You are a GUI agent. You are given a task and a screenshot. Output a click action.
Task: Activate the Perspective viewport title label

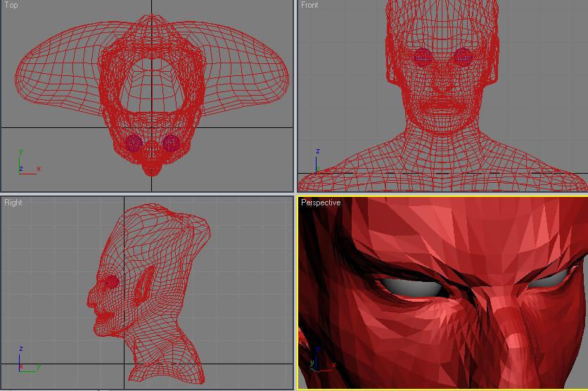[x=321, y=203]
